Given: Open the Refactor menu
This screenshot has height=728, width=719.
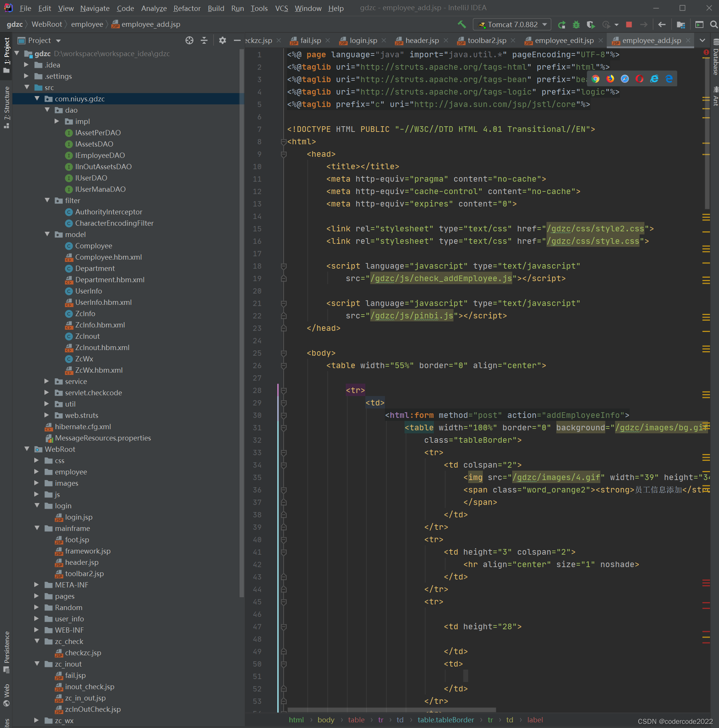Looking at the screenshot, I should coord(187,8).
